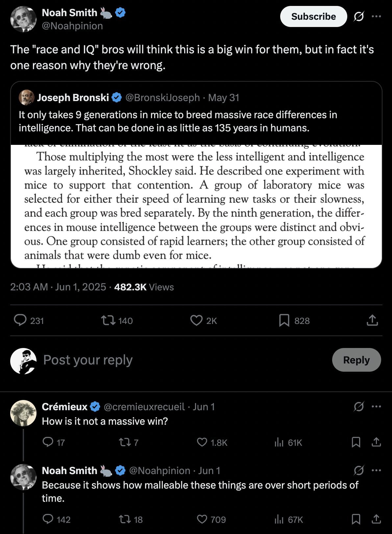Click the Subscribe button
The width and height of the screenshot is (392, 534).
pyautogui.click(x=313, y=16)
